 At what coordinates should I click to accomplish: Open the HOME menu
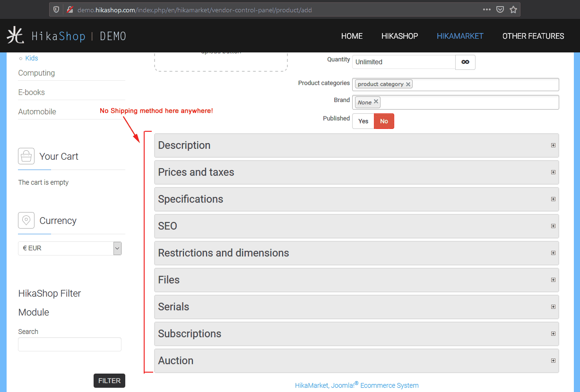(x=352, y=36)
